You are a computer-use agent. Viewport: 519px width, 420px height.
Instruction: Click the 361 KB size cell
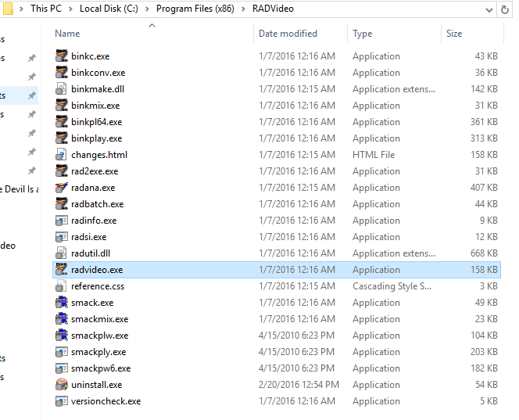[484, 121]
